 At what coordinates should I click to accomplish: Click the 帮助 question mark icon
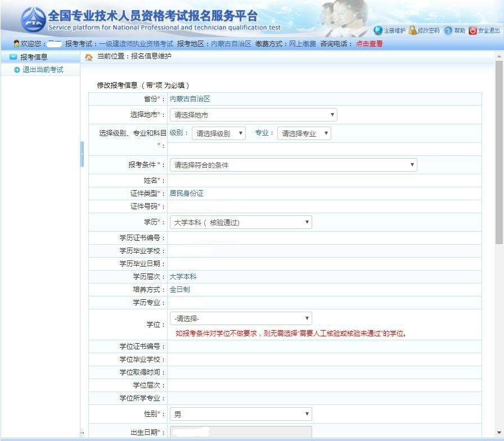[x=448, y=30]
